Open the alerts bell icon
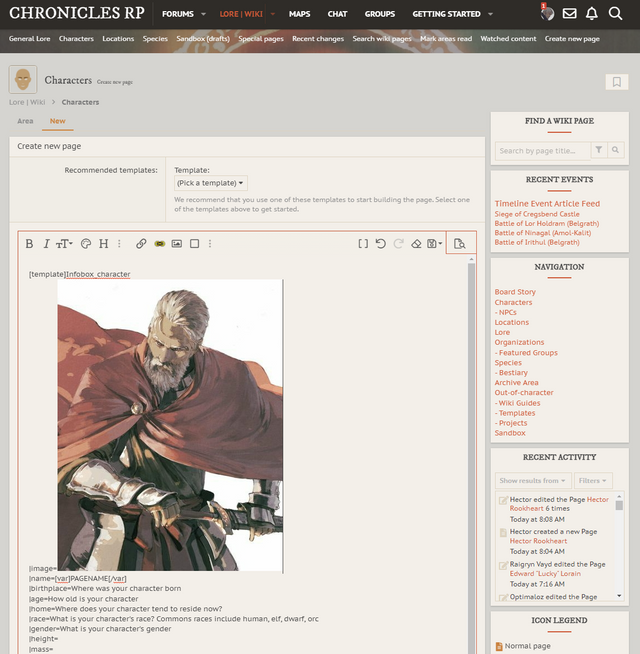Image resolution: width=640 pixels, height=654 pixels. click(592, 14)
